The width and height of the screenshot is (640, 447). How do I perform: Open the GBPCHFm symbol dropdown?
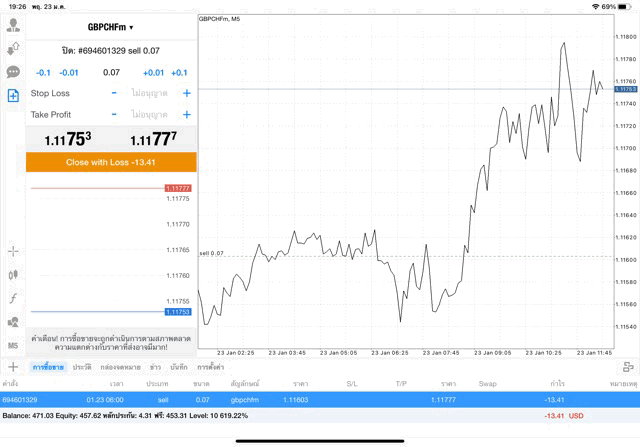pyautogui.click(x=111, y=27)
